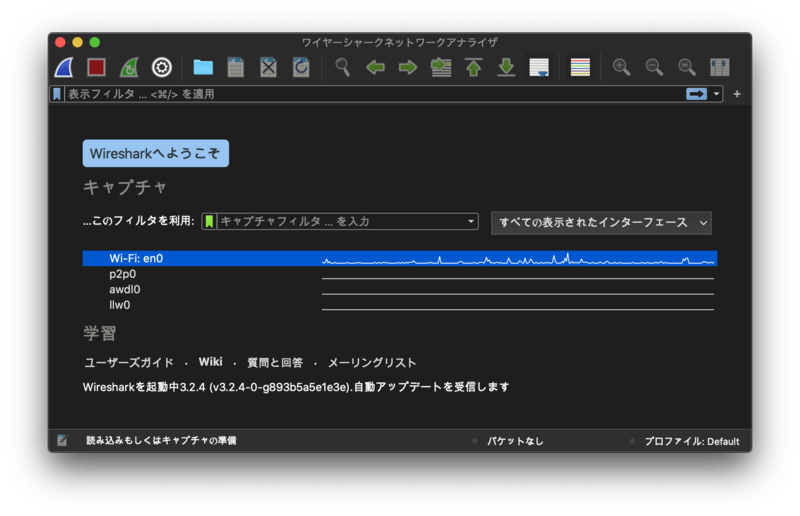Click 読み込みもしくはキャプチャの準備 status text
Screen dimensions: 800x516
(161, 440)
